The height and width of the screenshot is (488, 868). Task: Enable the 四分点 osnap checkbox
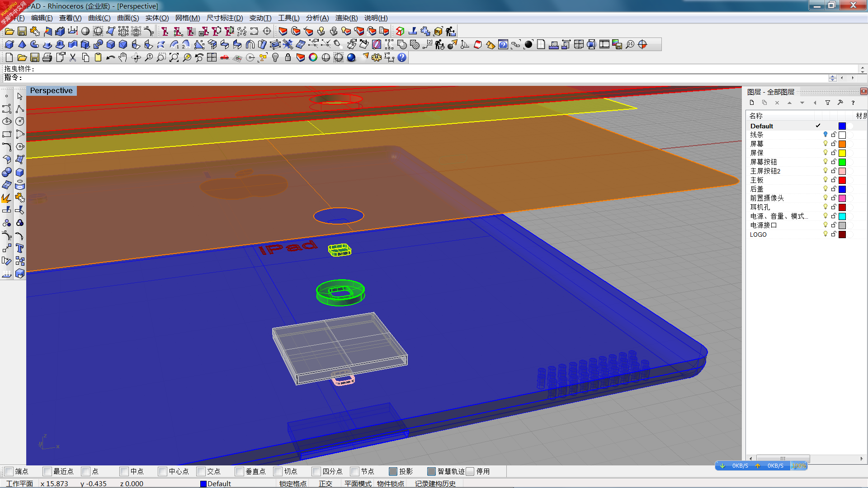(316, 471)
